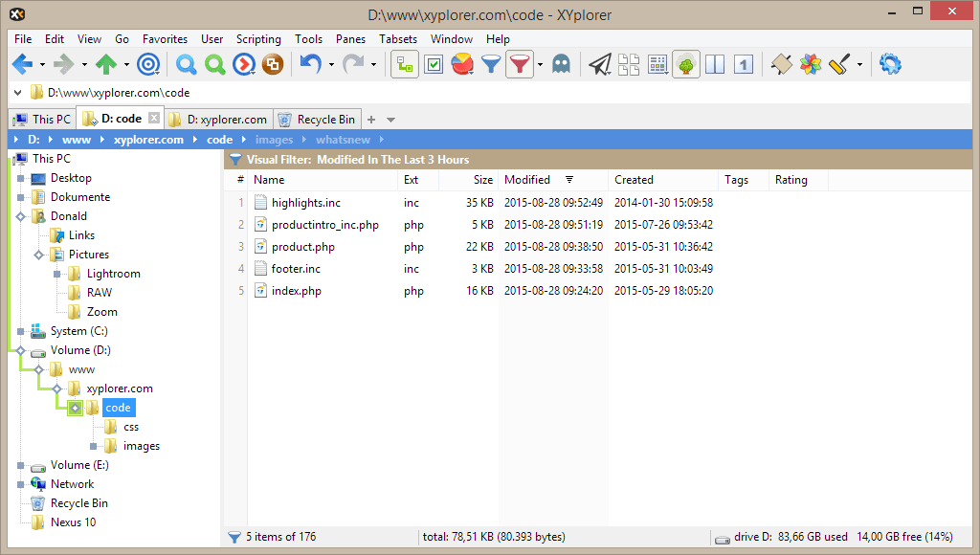The image size is (980, 555).
Task: Collapse the Pictures folder in the tree
Action: (x=39, y=254)
